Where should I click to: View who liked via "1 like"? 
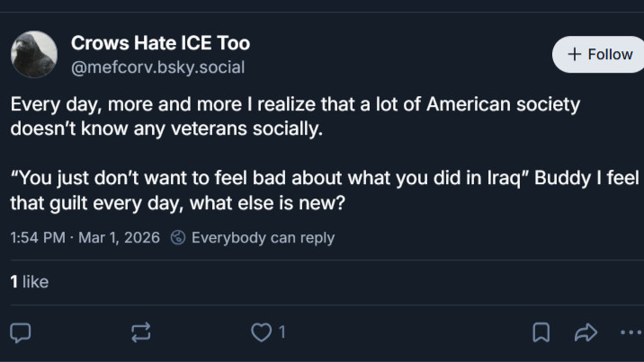click(x=29, y=282)
